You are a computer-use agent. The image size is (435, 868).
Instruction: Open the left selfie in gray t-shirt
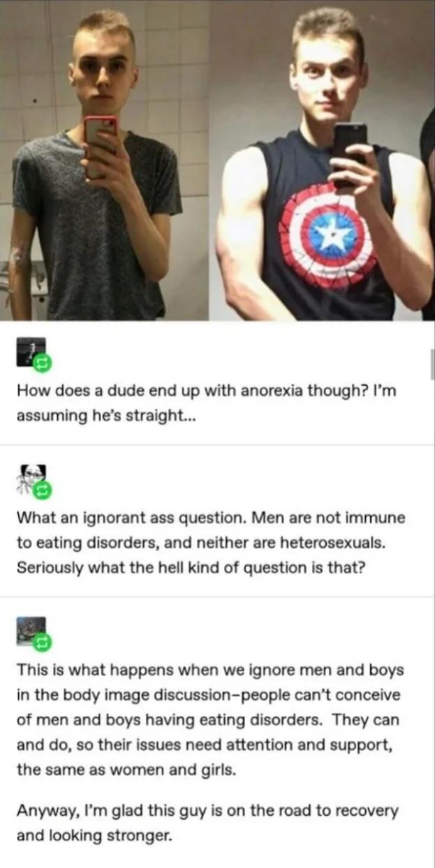(104, 160)
